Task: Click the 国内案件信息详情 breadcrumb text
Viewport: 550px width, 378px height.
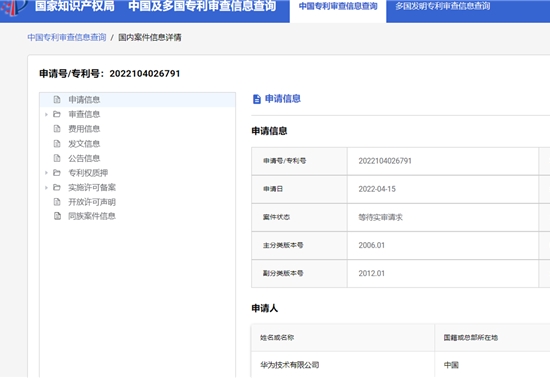Action: tap(150, 37)
